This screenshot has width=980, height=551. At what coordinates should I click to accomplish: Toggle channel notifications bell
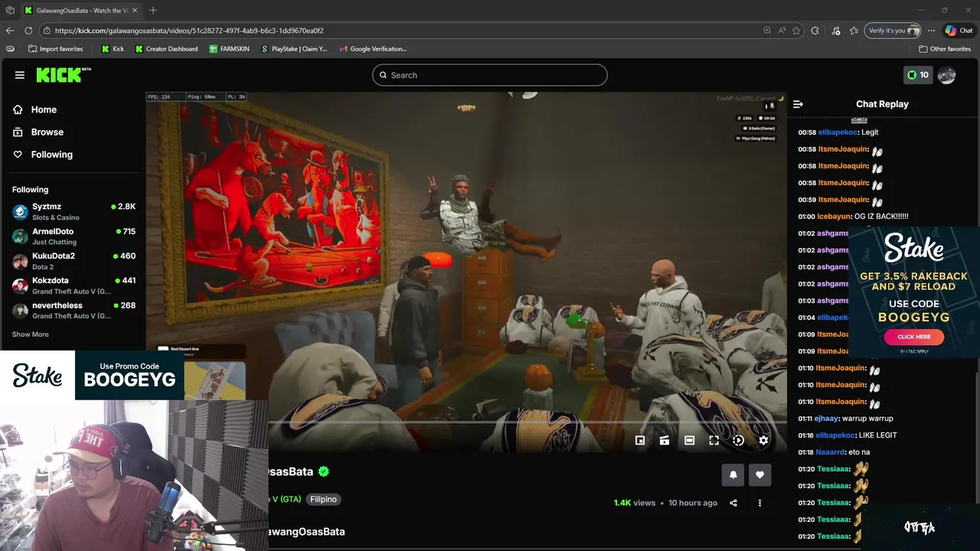click(x=733, y=475)
